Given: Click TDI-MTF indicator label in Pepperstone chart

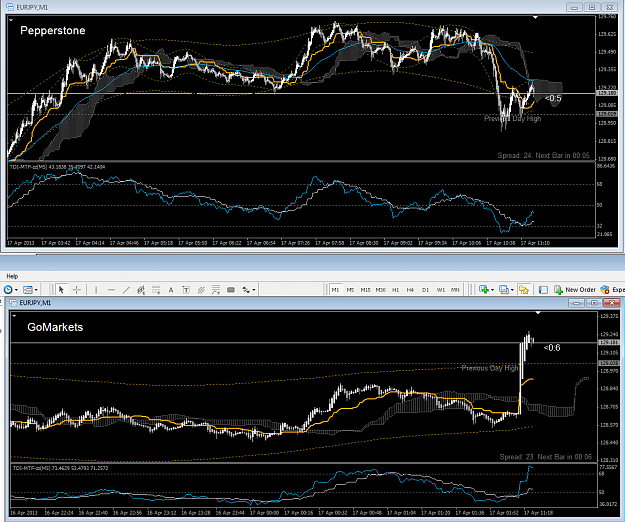Looking at the screenshot, I should pyautogui.click(x=57, y=167).
